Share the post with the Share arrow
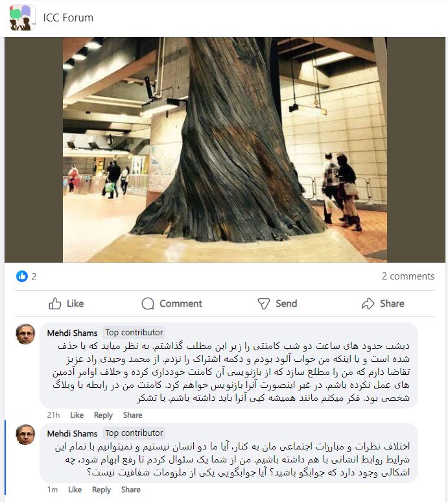Image resolution: width=448 pixels, height=502 pixels. pos(383,304)
